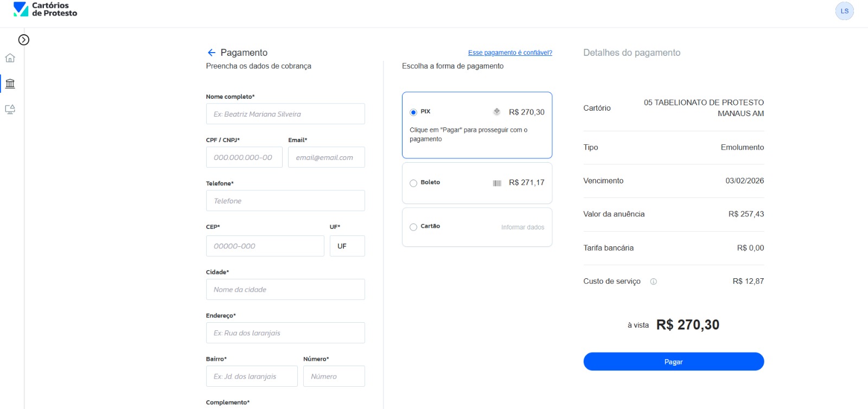
Task: Open the home icon in sidebar
Action: click(10, 58)
